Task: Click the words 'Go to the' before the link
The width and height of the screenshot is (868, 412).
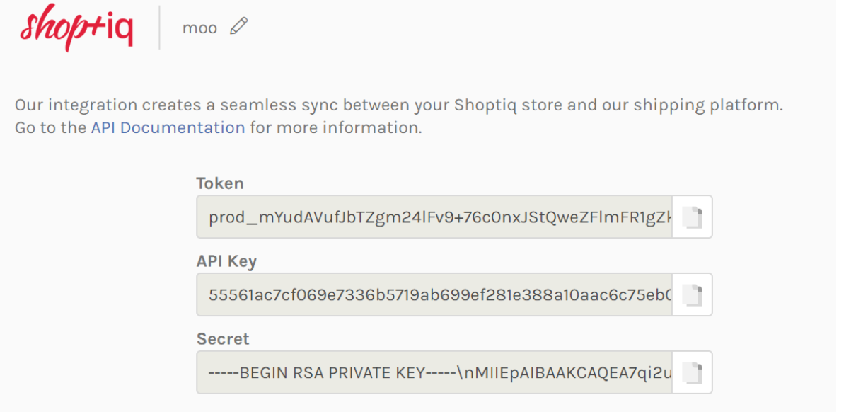Action: [50, 128]
